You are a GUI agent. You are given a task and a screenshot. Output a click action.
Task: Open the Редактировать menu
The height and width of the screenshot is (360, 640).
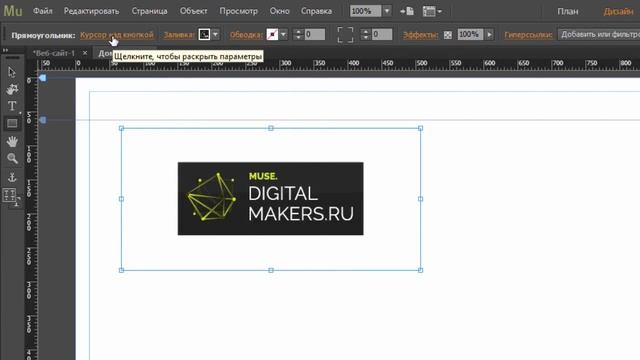point(91,11)
